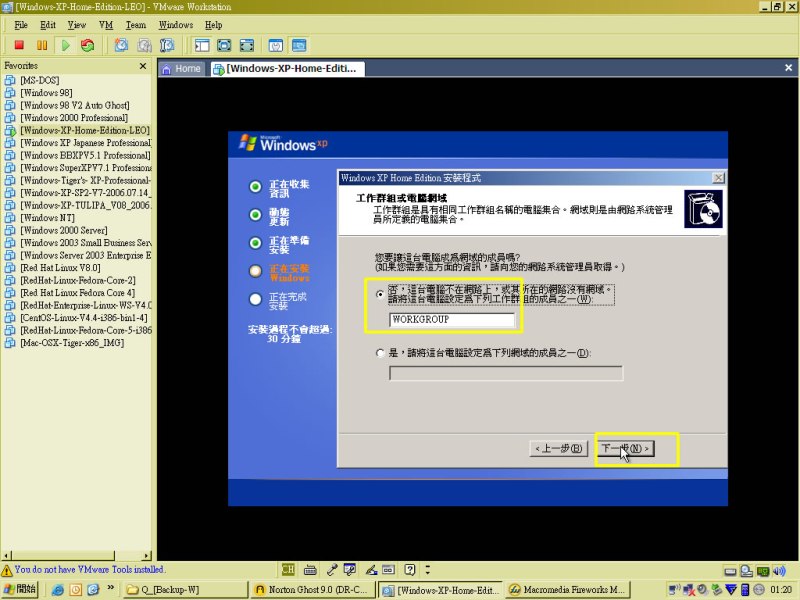The width and height of the screenshot is (800, 600).
Task: Select [Windows 2000 Professional] in Favorites
Action: [74, 118]
